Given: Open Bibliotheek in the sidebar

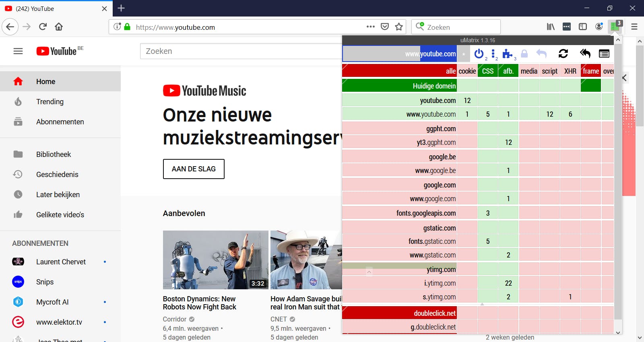Looking at the screenshot, I should tap(60, 154).
